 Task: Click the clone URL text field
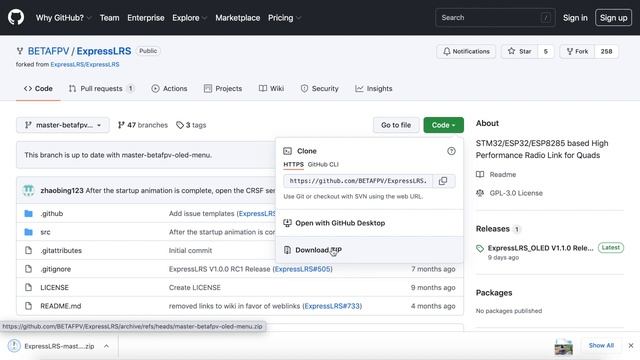[x=358, y=181]
